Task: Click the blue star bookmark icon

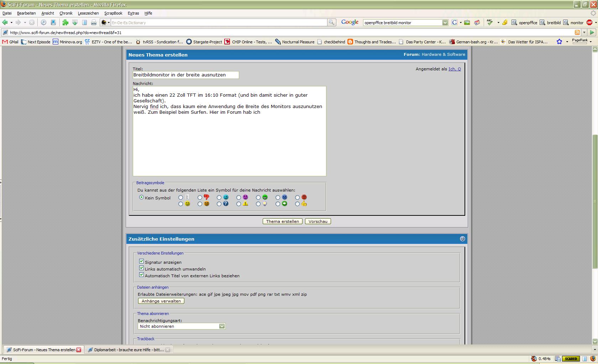Action: click(559, 42)
